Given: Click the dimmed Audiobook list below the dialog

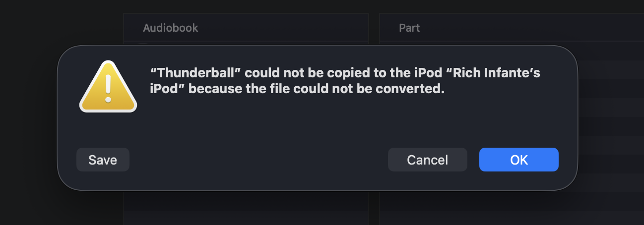Looking at the screenshot, I should pos(246,208).
